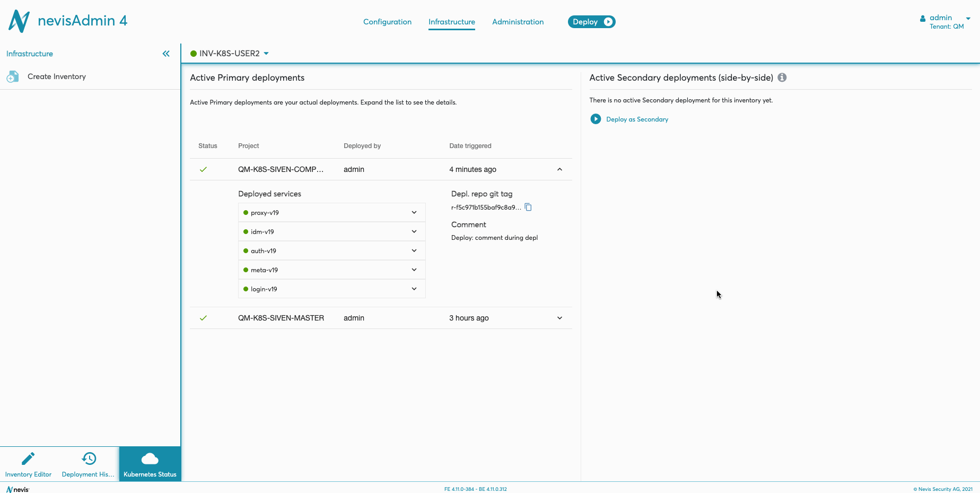Click the nevisAdmin 4 logo icon

tap(19, 21)
